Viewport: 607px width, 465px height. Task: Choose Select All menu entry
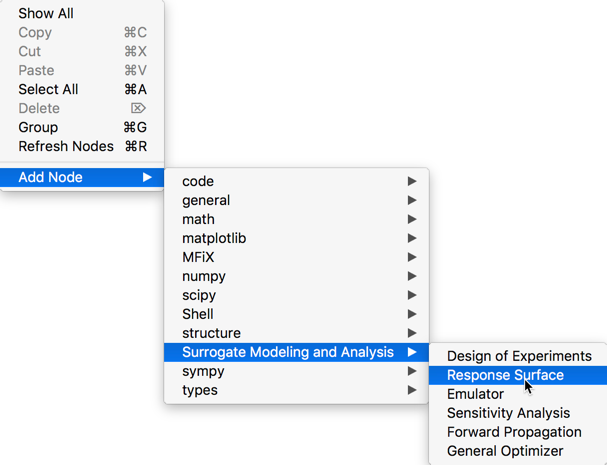(48, 89)
